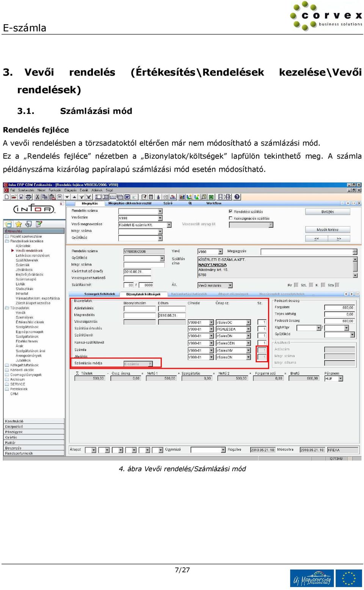Switch to the Workflow tab

pyautogui.click(x=214, y=204)
